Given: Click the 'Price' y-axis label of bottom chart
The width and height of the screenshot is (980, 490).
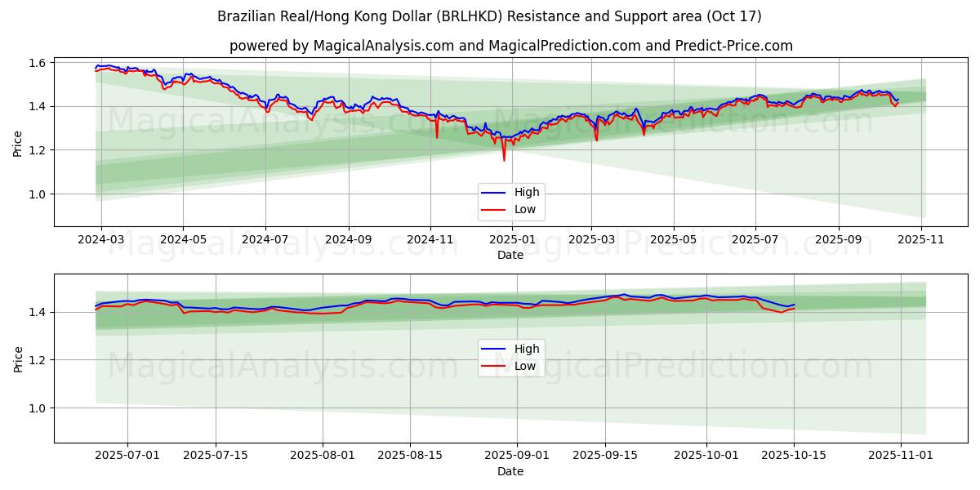Looking at the screenshot, I should point(18,359).
